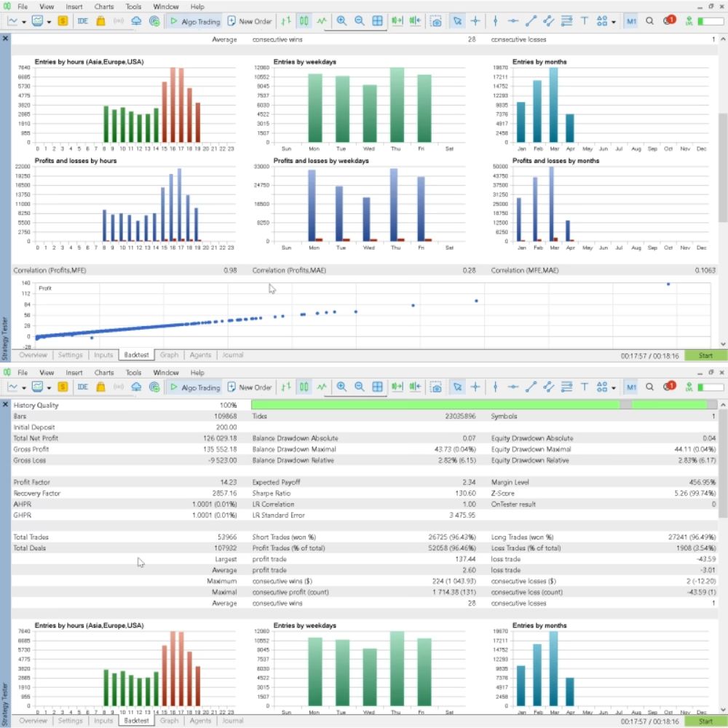Click tile windows grid icon in upper toolbar
The height and width of the screenshot is (728, 728).
[377, 21]
